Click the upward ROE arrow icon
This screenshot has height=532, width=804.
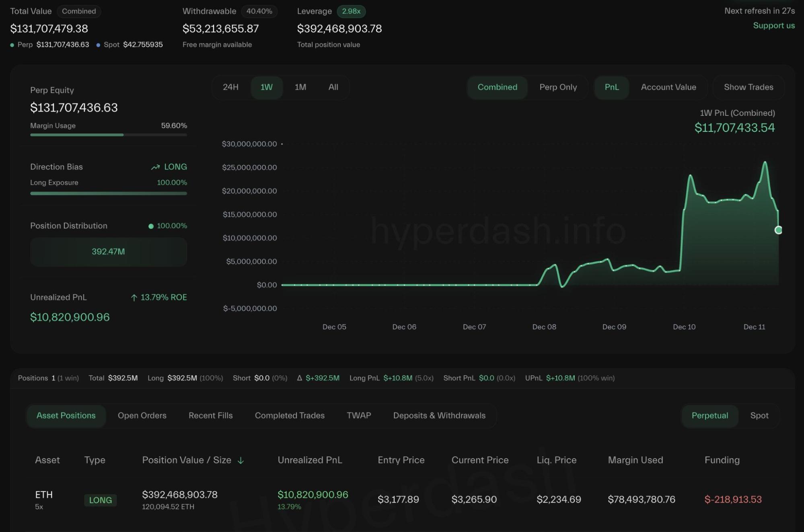tap(134, 297)
